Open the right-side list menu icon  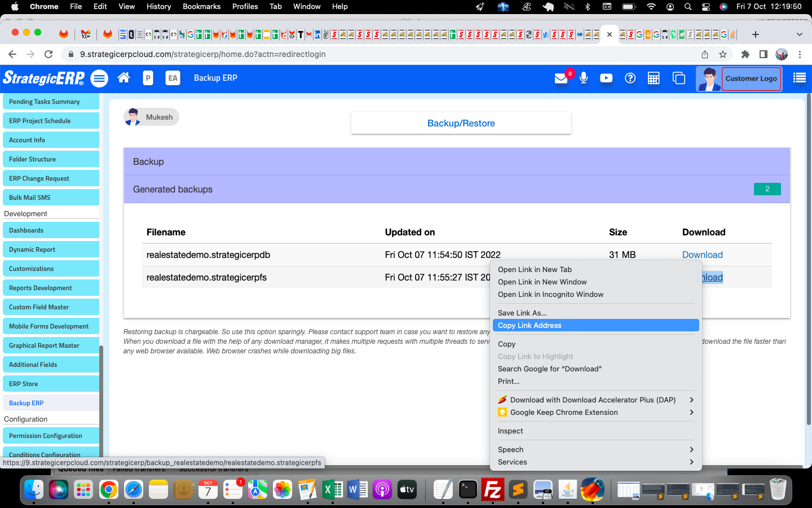click(800, 78)
